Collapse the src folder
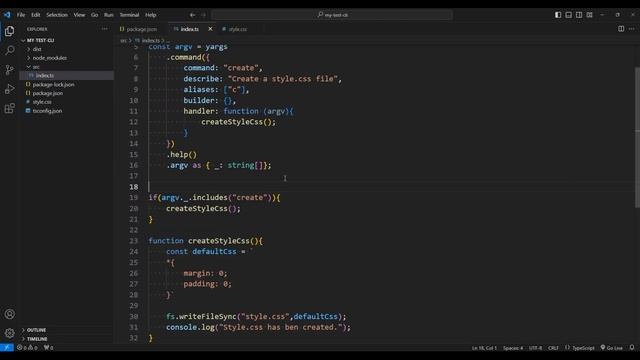 (36, 67)
